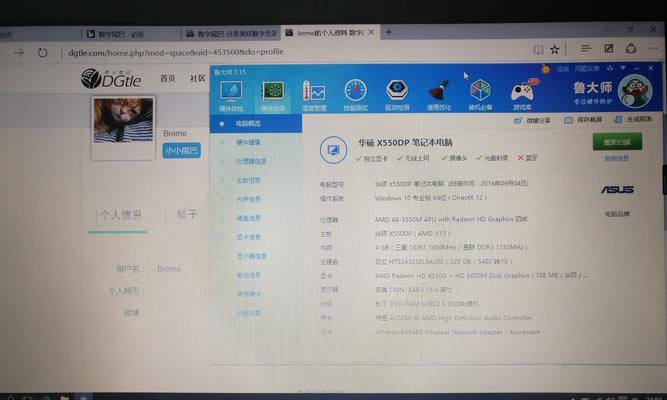667x400 pixels.
Task: Open 个人信息 tab on profile page
Action: [x=121, y=215]
